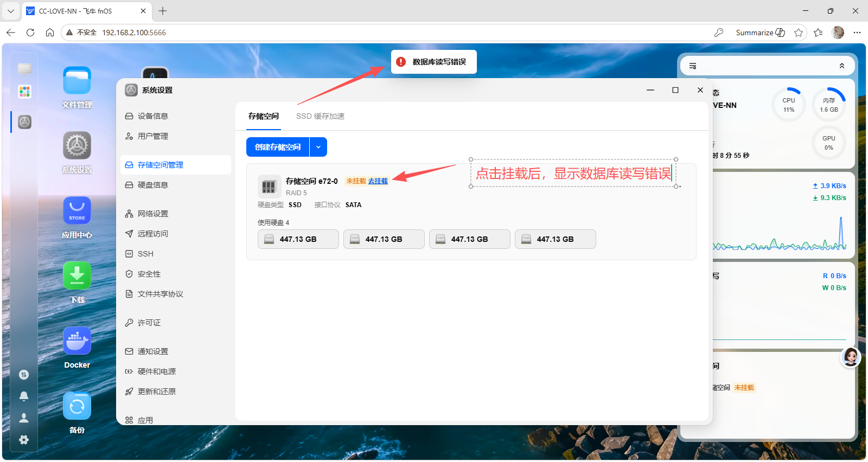Click the notification bell in left dock
868x462 pixels.
pyautogui.click(x=24, y=396)
